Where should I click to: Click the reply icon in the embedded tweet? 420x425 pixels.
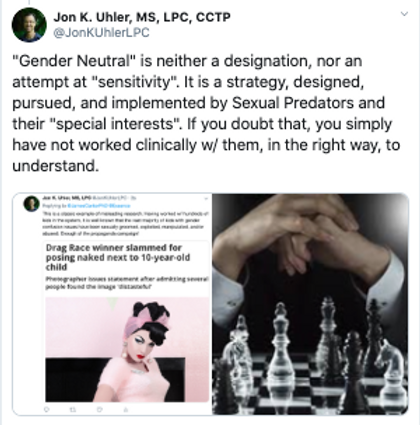(x=47, y=409)
